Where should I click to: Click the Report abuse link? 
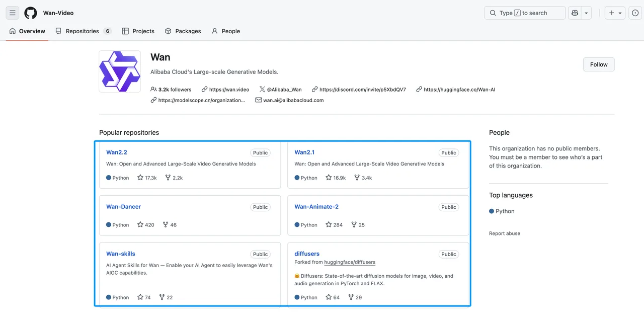[505, 233]
